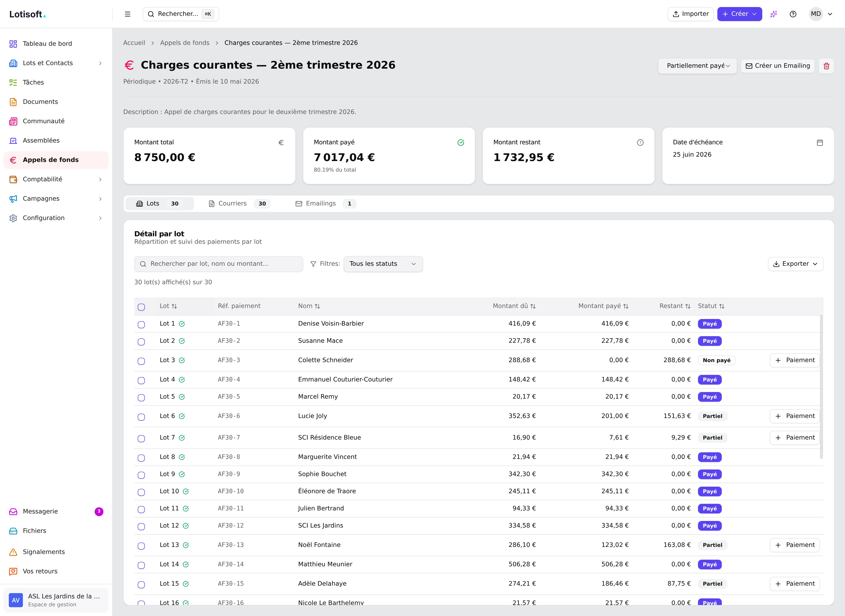Open Appels de fonds in sidebar
The image size is (845, 616).
pos(56,160)
